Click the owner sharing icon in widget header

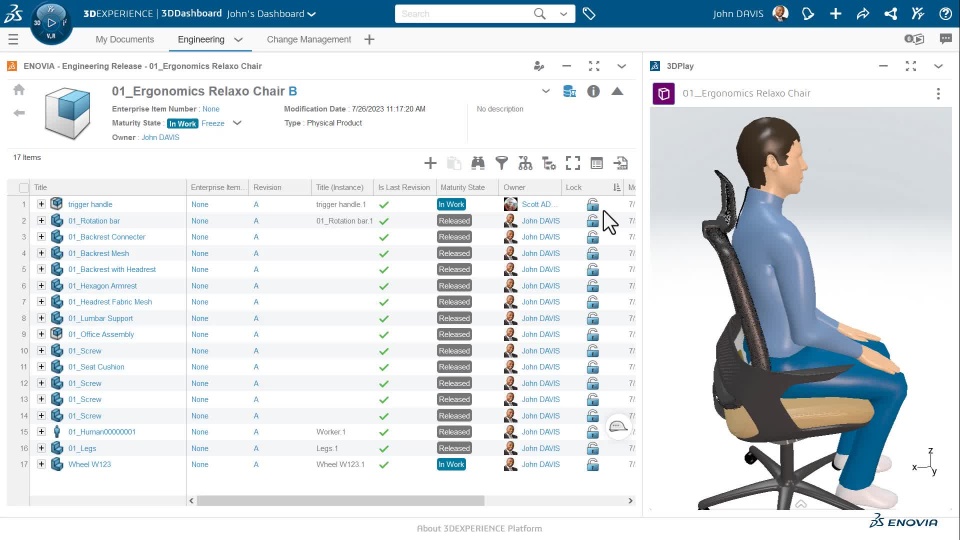coord(539,66)
